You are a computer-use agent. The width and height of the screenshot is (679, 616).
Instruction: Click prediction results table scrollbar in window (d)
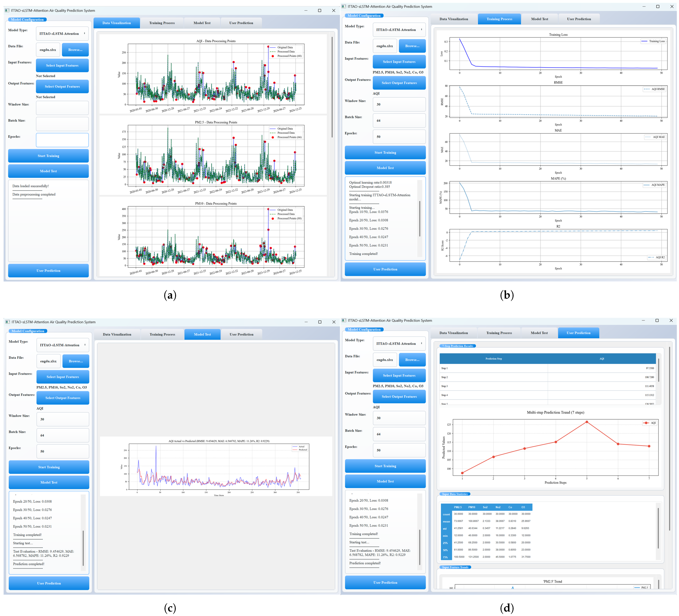coord(658,370)
